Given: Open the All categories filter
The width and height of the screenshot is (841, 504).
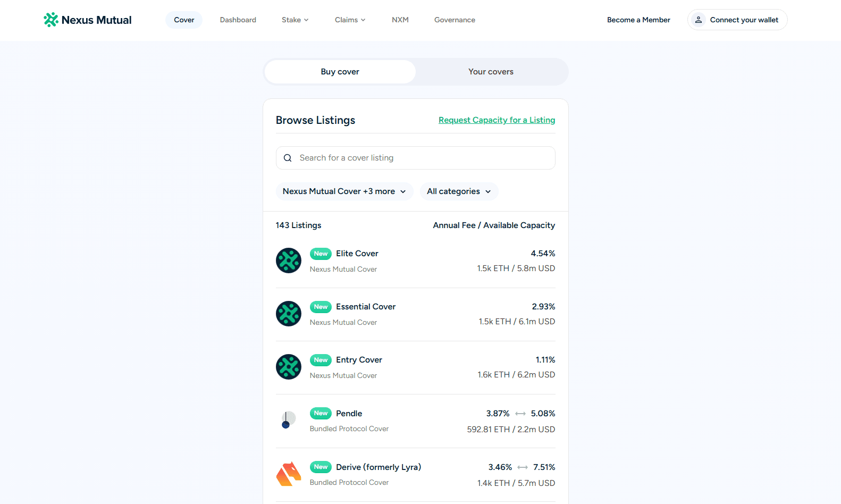Looking at the screenshot, I should [459, 191].
